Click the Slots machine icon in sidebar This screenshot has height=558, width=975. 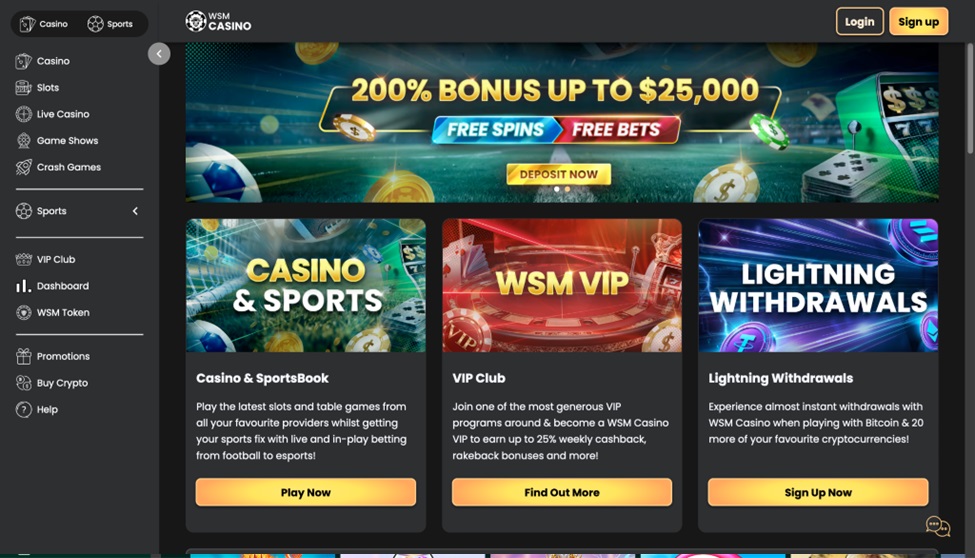(23, 88)
